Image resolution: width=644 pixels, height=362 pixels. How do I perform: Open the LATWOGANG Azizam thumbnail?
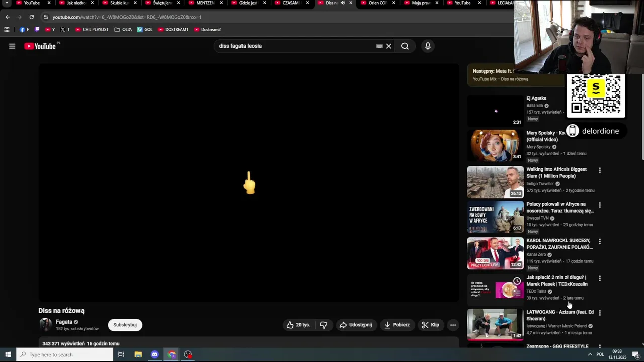point(495,325)
